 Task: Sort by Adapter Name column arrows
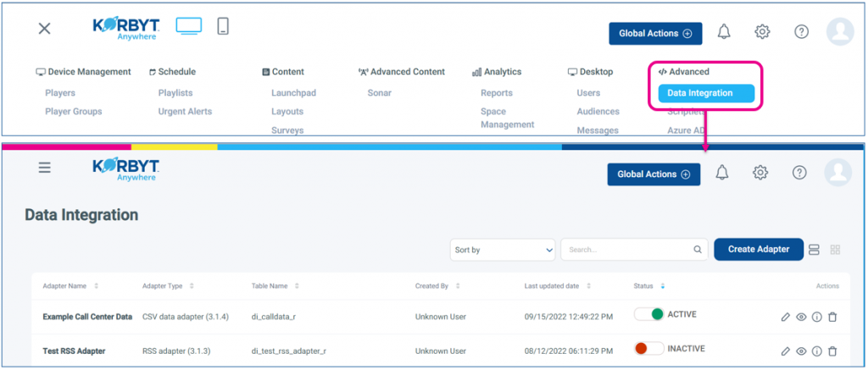(96, 286)
